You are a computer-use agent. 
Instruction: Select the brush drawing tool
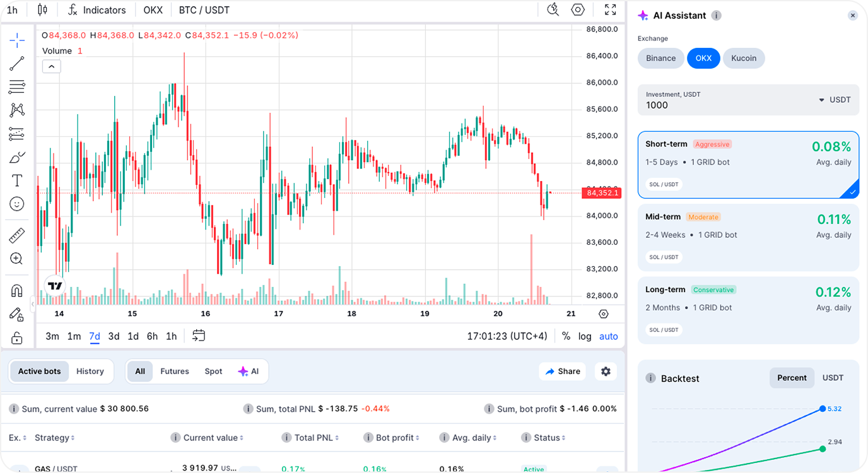[17, 156]
